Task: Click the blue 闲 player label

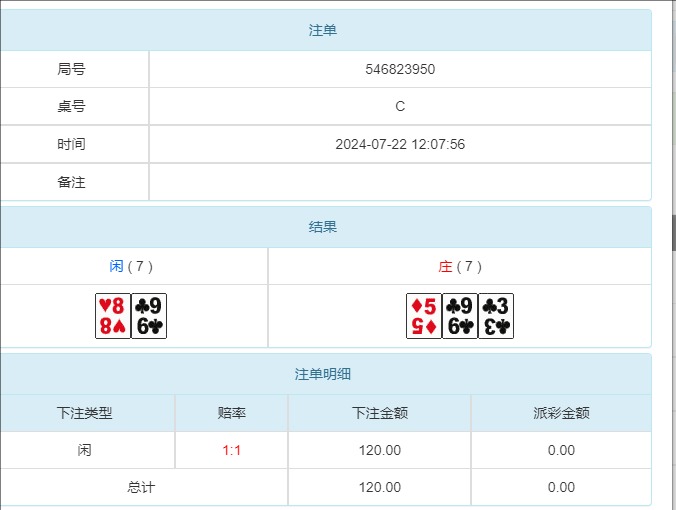Action: click(x=116, y=266)
